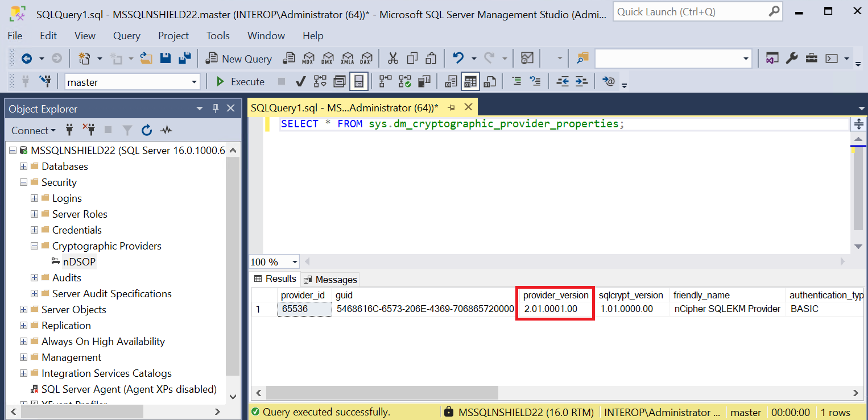Viewport: 868px width, 420px height.
Task: Click the MDX query icon
Action: 308,59
